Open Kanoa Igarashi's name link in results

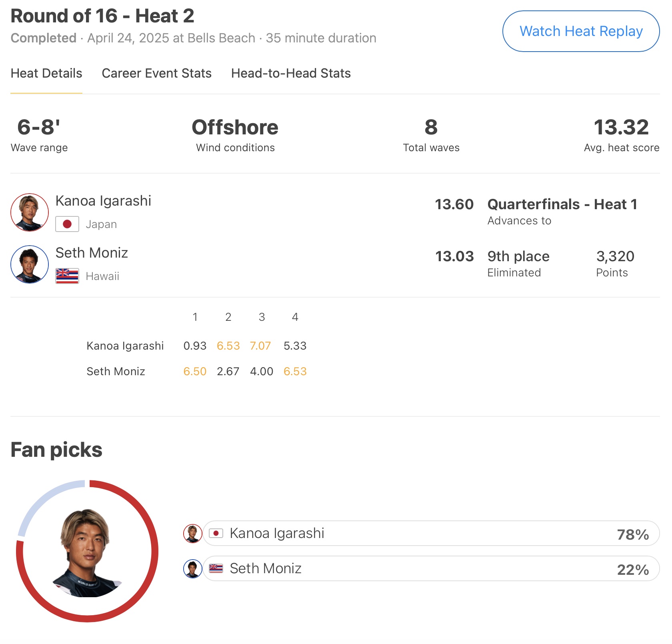(103, 201)
